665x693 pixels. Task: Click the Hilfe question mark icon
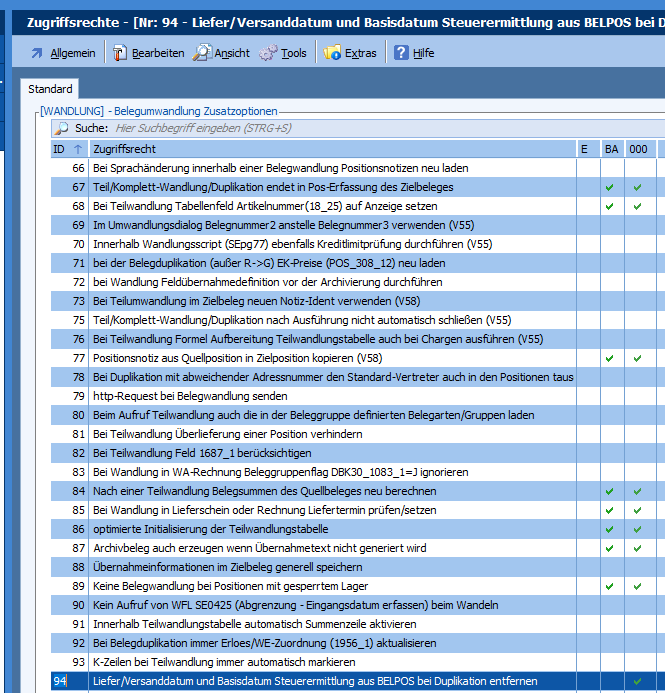(401, 53)
